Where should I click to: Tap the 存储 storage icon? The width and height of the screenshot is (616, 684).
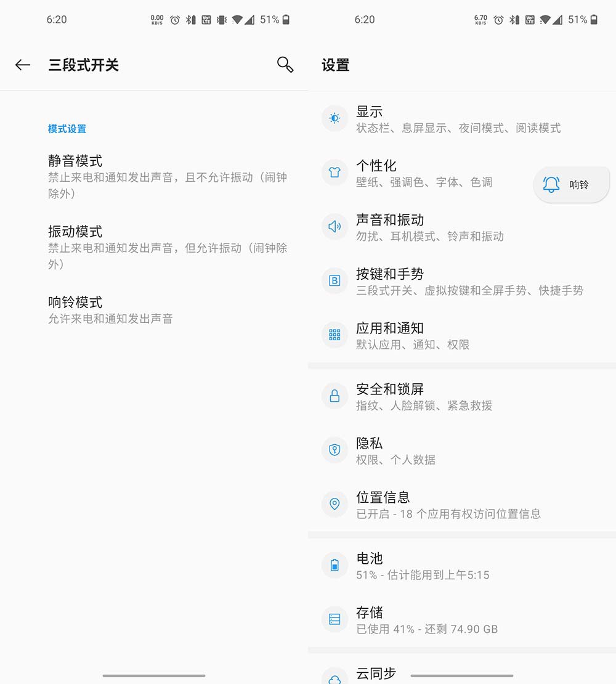click(x=334, y=619)
